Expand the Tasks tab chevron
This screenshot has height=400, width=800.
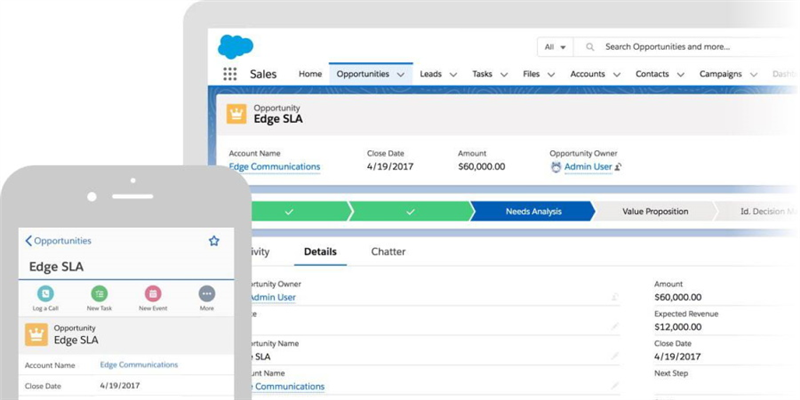pos(504,74)
